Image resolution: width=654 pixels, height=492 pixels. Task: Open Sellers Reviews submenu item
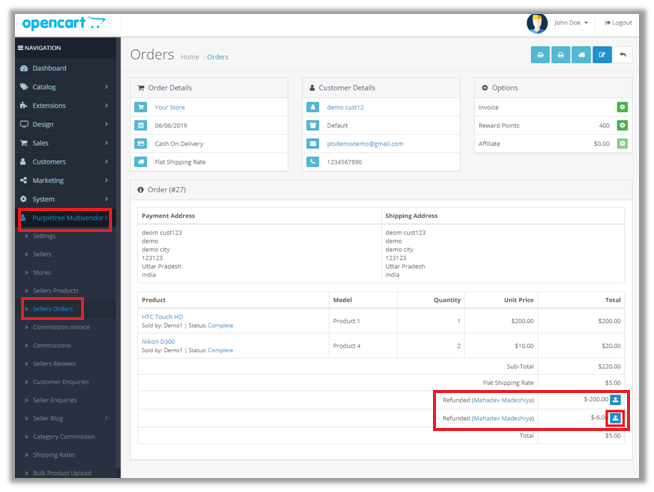click(x=54, y=364)
